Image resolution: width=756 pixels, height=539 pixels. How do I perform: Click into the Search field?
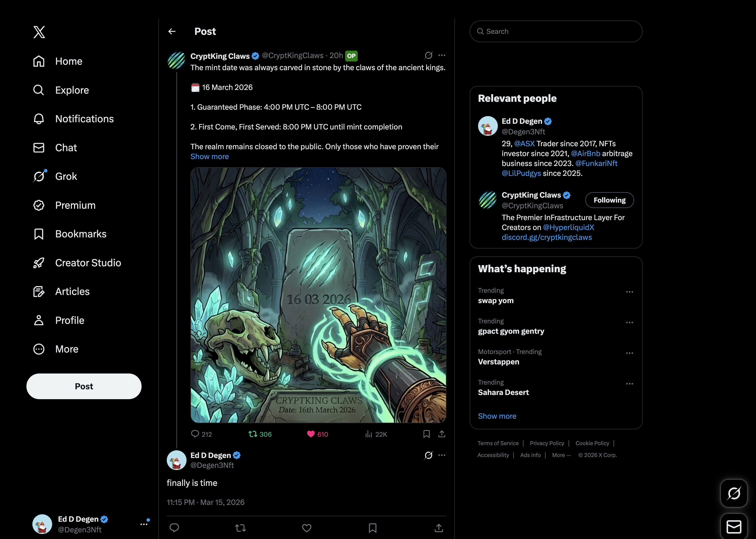(x=556, y=32)
